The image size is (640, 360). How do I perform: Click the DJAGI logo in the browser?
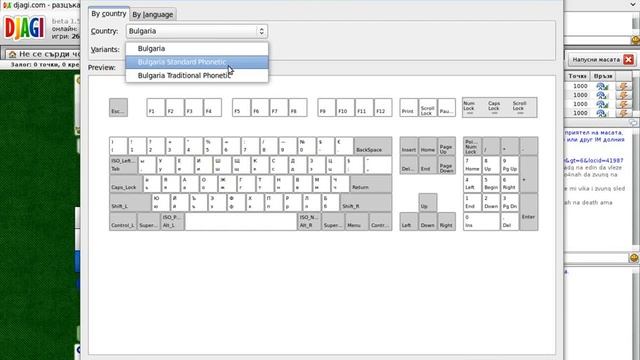(24, 28)
